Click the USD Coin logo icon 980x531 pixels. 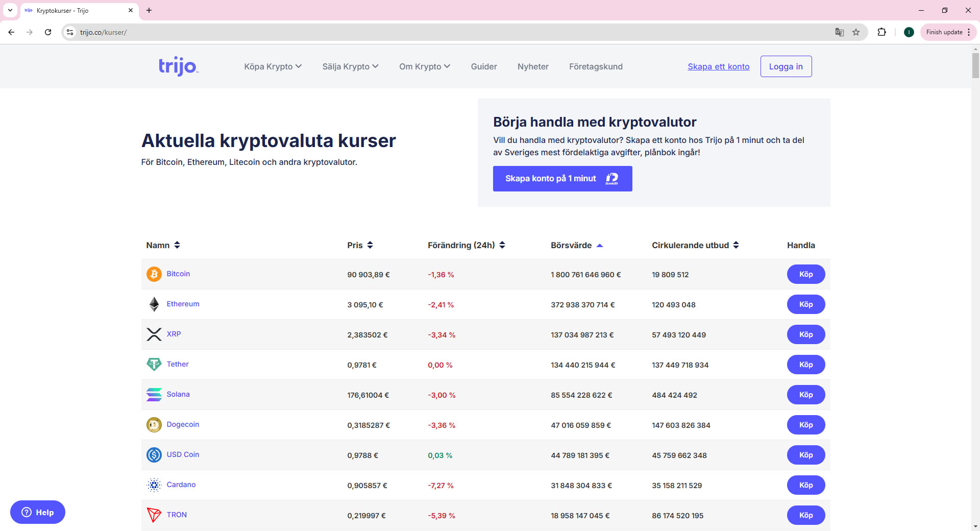pos(154,455)
